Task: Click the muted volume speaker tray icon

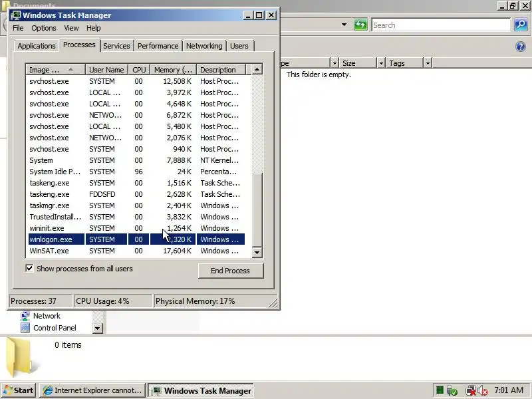Action: (x=483, y=391)
